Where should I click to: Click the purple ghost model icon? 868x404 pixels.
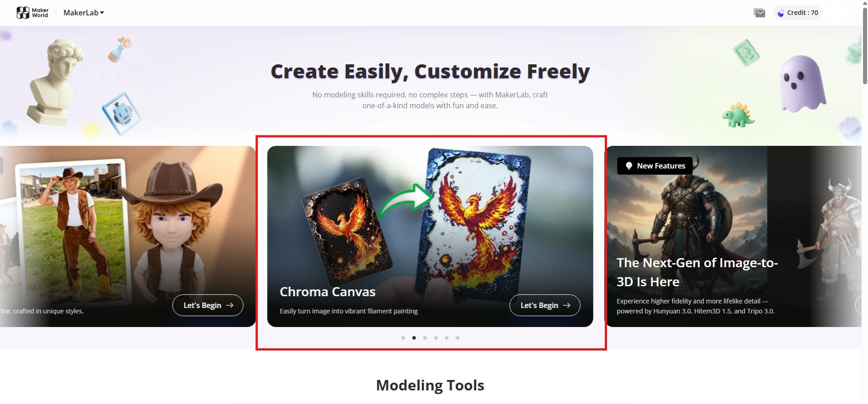pyautogui.click(x=802, y=84)
